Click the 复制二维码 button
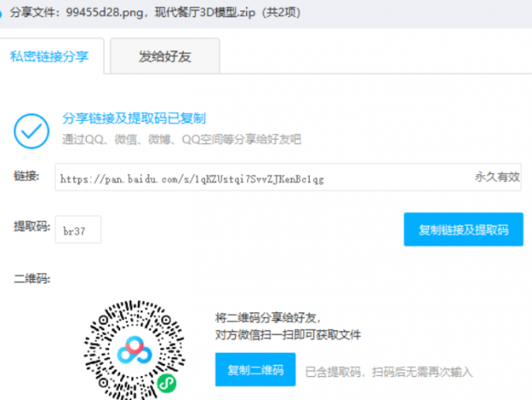 click(x=255, y=370)
